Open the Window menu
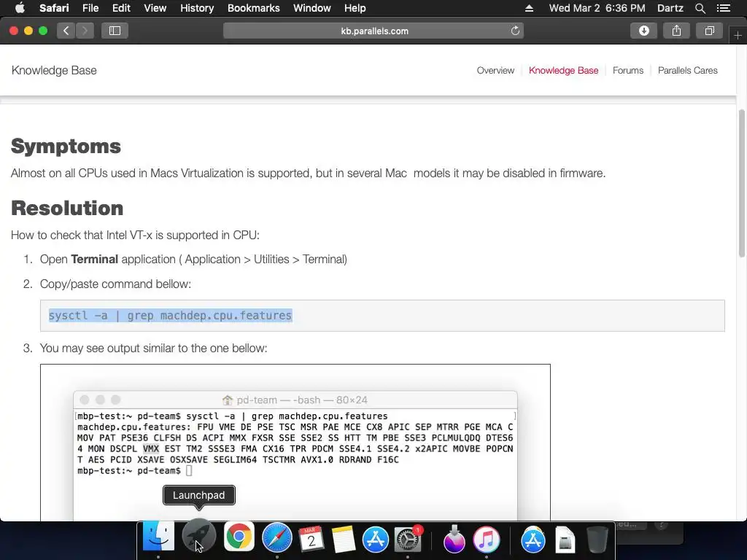 311,8
